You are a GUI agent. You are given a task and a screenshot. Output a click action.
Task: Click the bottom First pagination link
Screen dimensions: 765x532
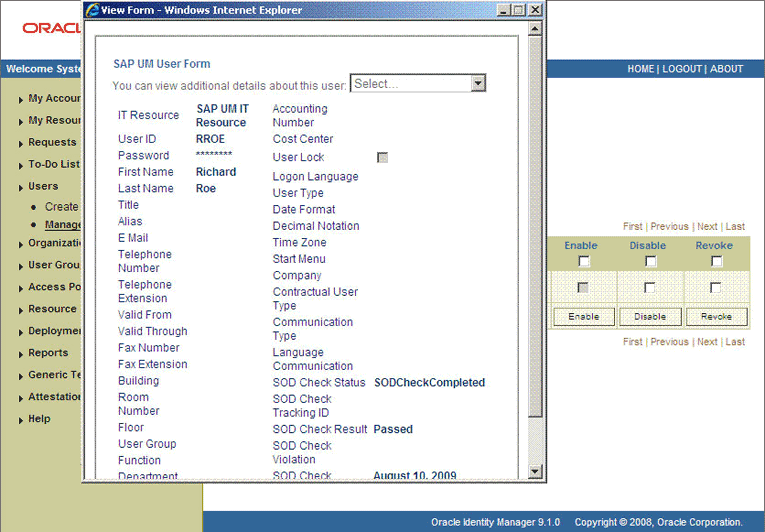coord(632,342)
